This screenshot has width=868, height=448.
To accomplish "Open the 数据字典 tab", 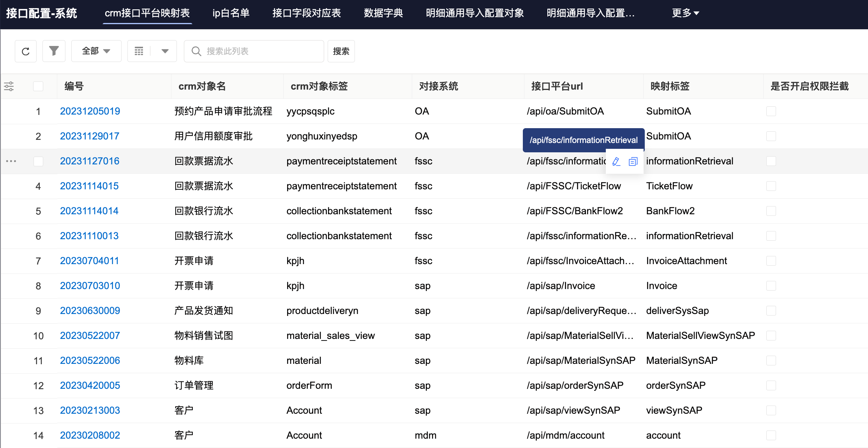I will click(x=383, y=13).
